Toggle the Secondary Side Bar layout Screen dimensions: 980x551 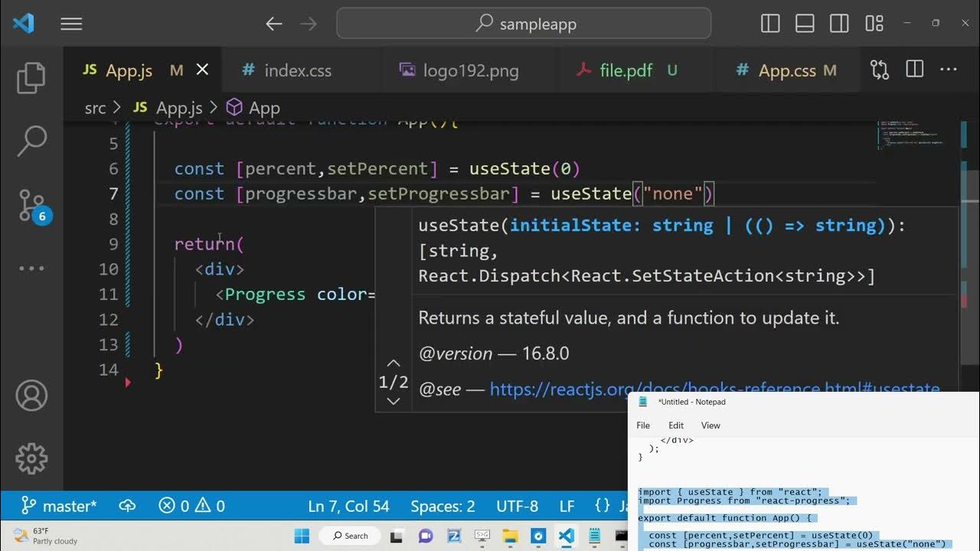pos(839,24)
